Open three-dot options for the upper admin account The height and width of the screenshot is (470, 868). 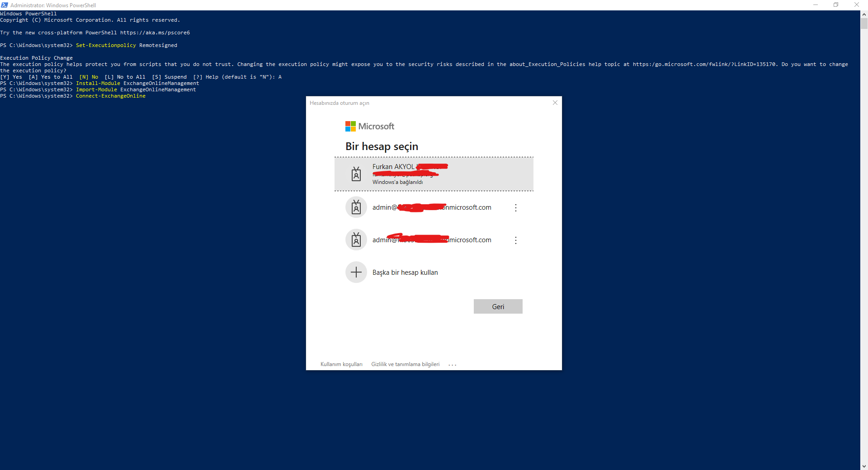pyautogui.click(x=515, y=208)
